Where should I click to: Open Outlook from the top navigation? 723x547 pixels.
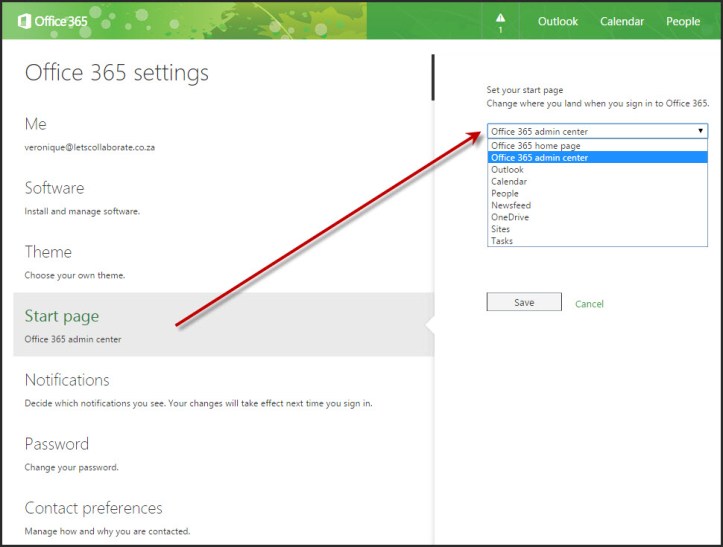coord(558,22)
